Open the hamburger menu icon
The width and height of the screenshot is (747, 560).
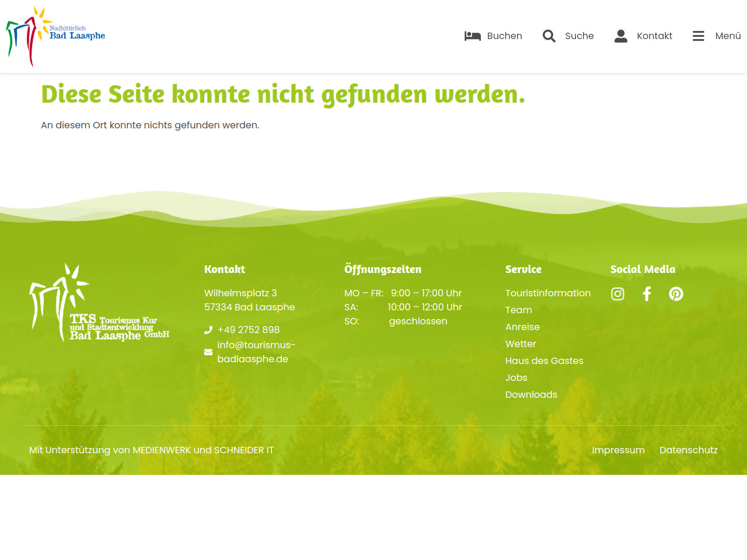click(698, 36)
